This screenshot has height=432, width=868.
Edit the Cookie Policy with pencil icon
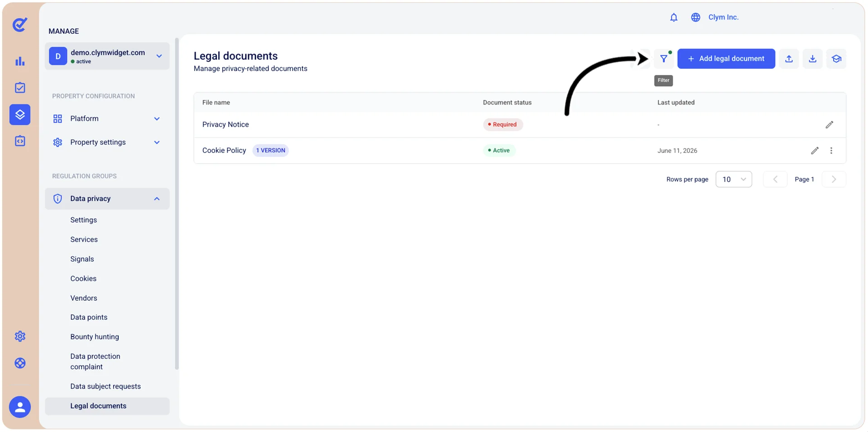coord(815,151)
